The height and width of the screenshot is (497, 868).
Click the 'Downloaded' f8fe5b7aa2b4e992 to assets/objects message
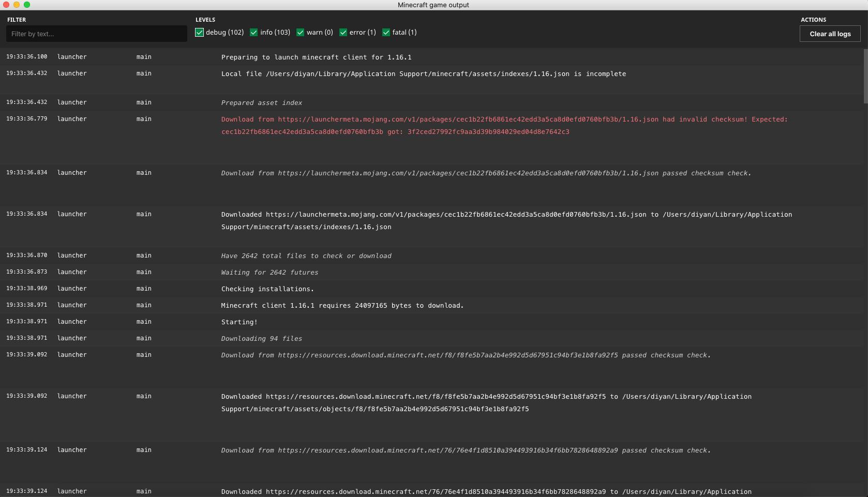coord(486,403)
